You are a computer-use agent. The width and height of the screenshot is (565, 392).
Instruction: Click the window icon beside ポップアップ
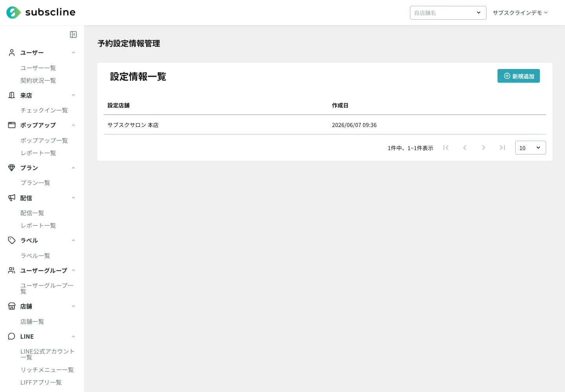12,125
